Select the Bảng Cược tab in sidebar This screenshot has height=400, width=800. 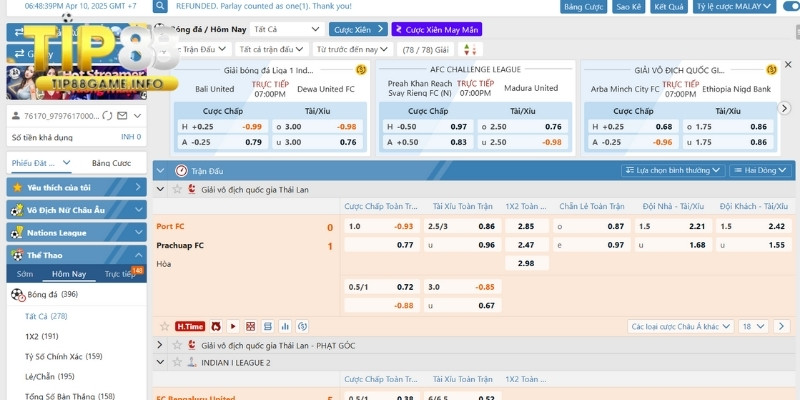point(111,163)
